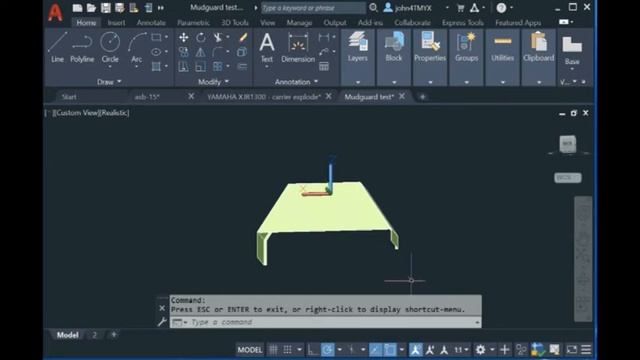This screenshot has width=640, height=360.
Task: Select the Line drawing tool
Action: tap(57, 47)
